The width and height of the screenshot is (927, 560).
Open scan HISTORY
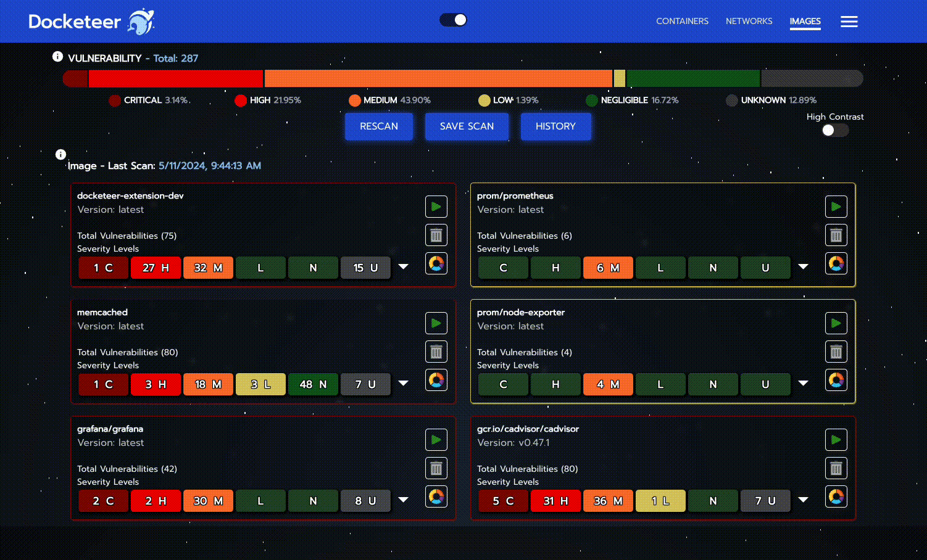(555, 126)
